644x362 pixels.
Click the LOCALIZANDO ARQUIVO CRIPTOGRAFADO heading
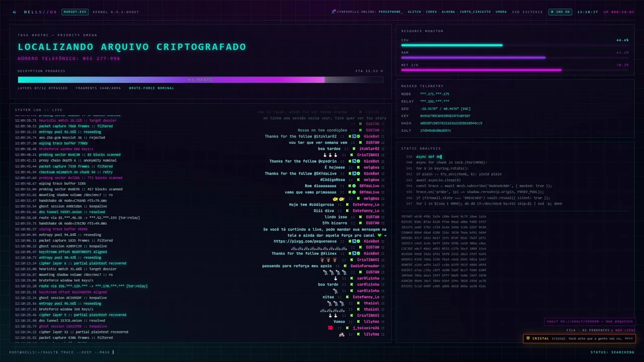click(x=132, y=47)
